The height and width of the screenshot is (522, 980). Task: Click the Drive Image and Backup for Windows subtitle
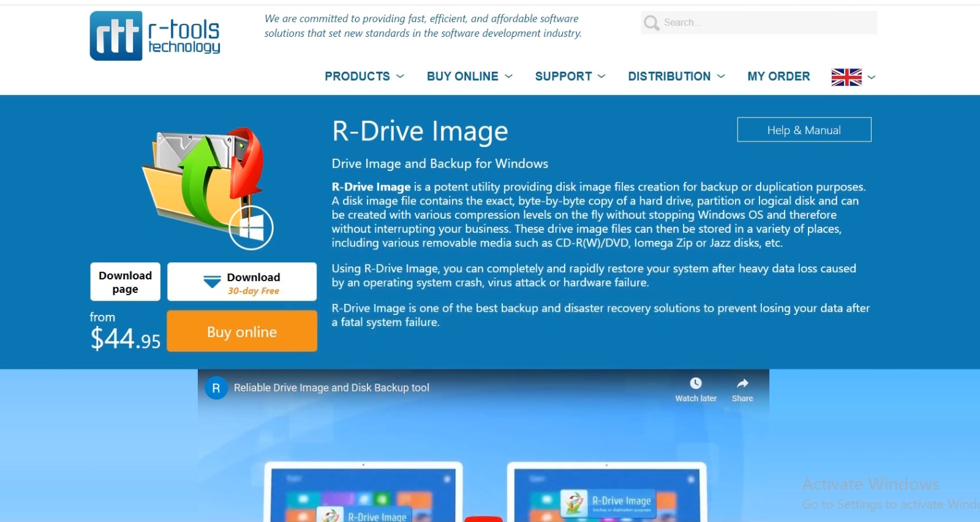pos(440,164)
